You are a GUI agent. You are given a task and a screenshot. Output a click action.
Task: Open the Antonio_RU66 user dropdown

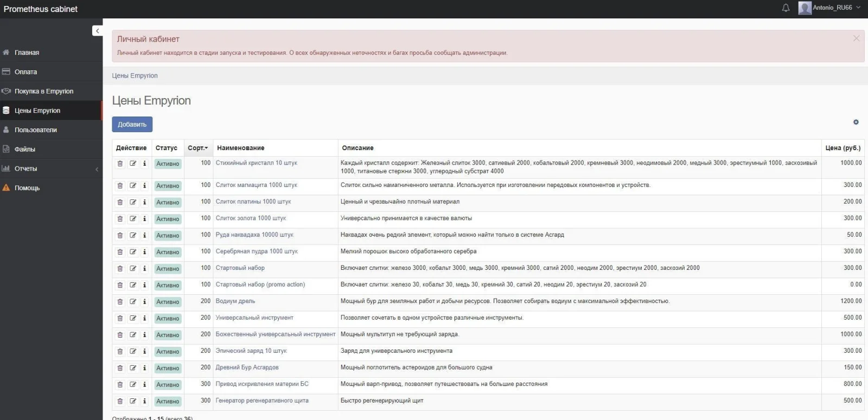tap(830, 8)
